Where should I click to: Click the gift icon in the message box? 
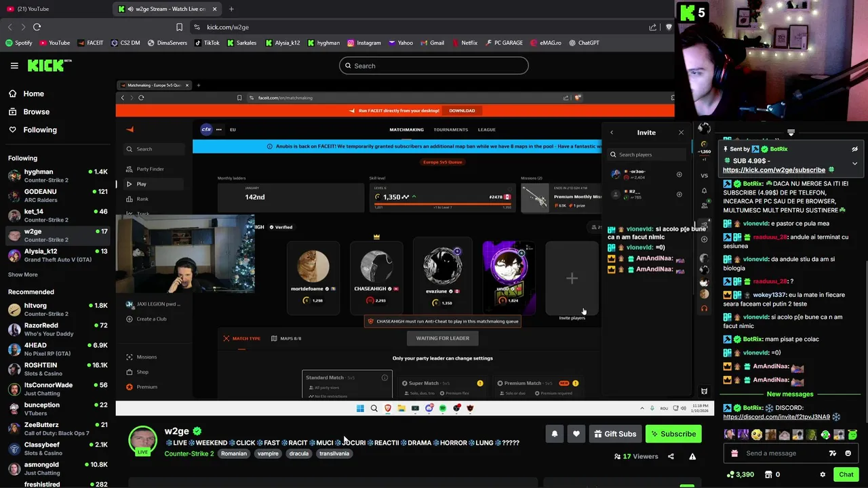[734, 453]
